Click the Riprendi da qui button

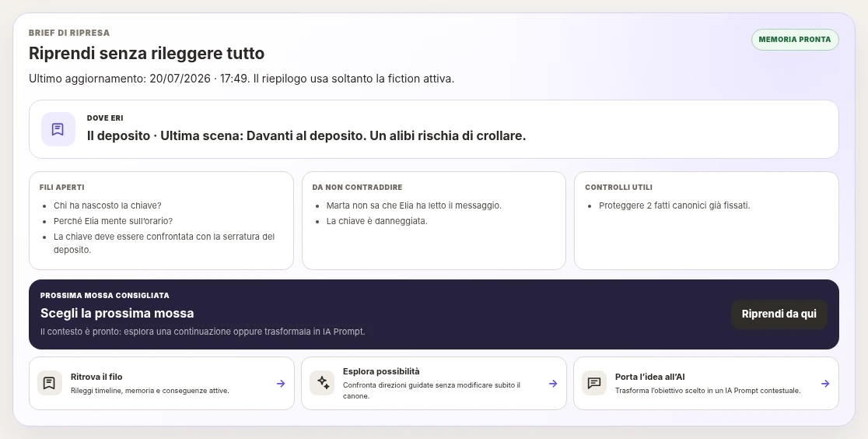coord(779,314)
